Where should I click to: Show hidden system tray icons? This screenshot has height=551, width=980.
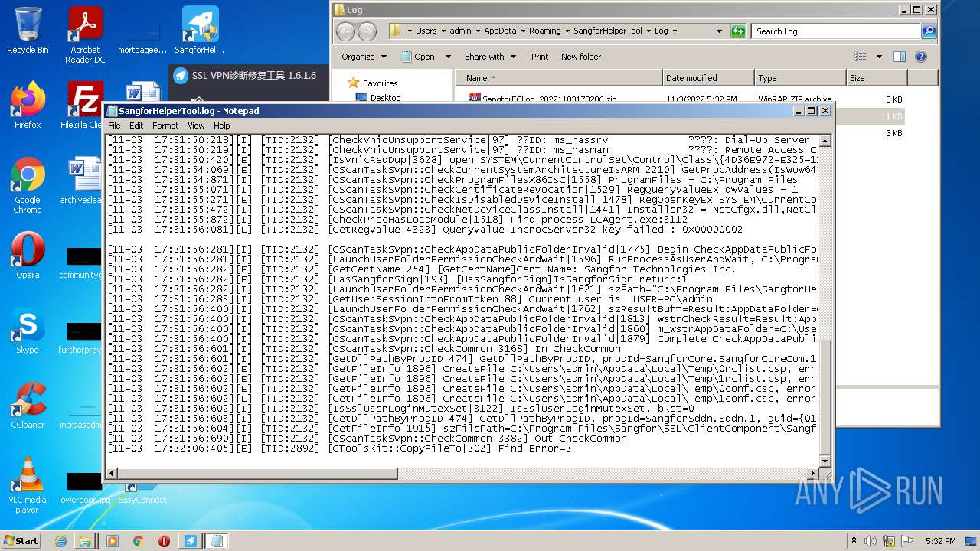(854, 541)
